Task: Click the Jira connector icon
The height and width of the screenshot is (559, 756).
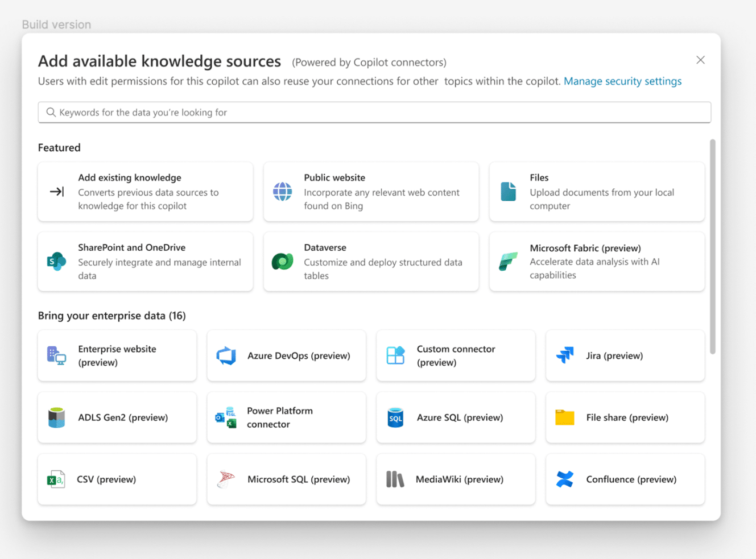Action: 565,355
